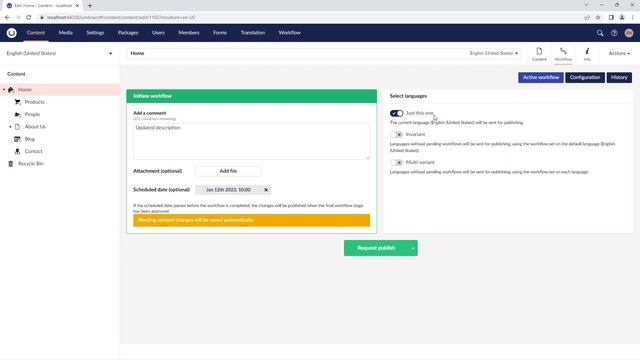Click the Request publish button
The image size is (640, 360).
[x=376, y=248]
